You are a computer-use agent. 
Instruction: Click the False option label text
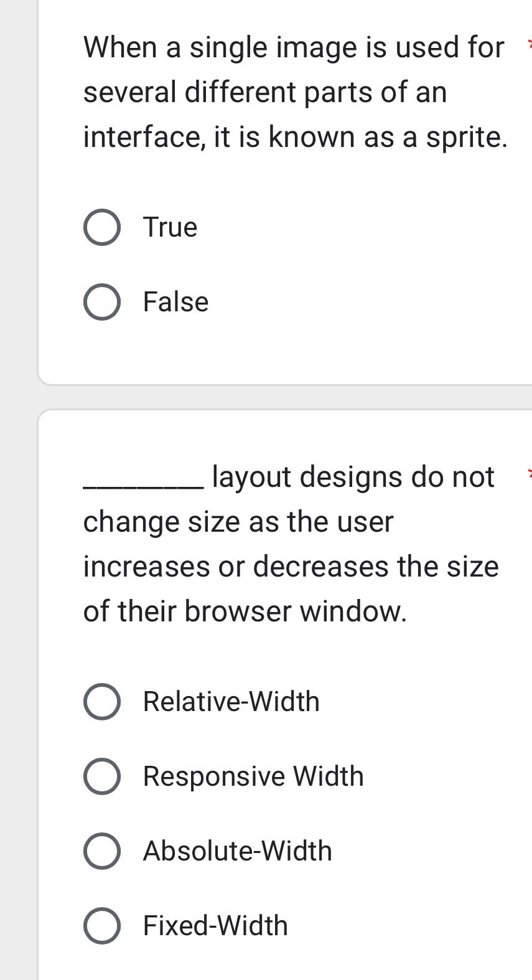(x=175, y=302)
